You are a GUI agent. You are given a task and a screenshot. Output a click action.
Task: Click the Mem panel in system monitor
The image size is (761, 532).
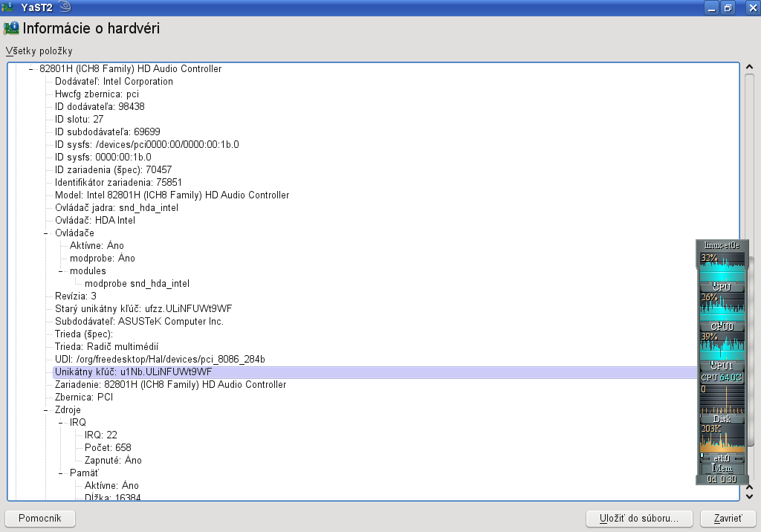722,468
